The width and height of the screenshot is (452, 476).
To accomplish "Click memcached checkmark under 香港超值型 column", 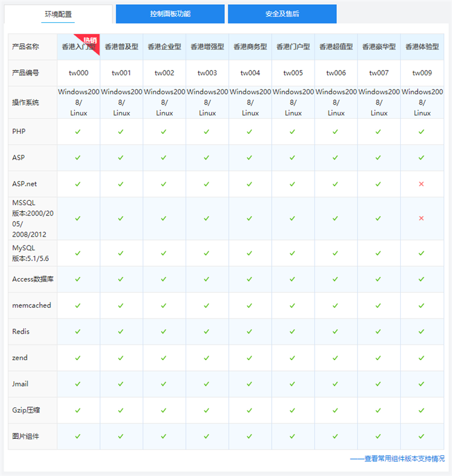I will tap(336, 305).
